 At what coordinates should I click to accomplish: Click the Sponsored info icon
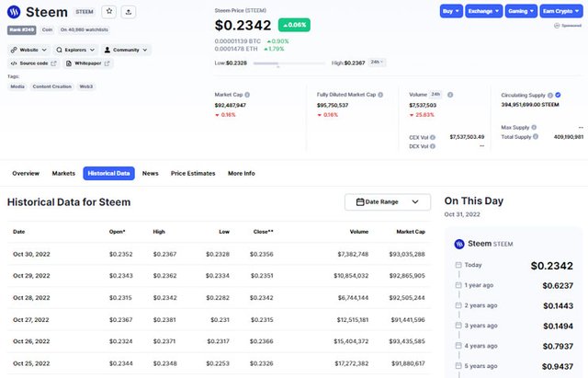(x=557, y=26)
